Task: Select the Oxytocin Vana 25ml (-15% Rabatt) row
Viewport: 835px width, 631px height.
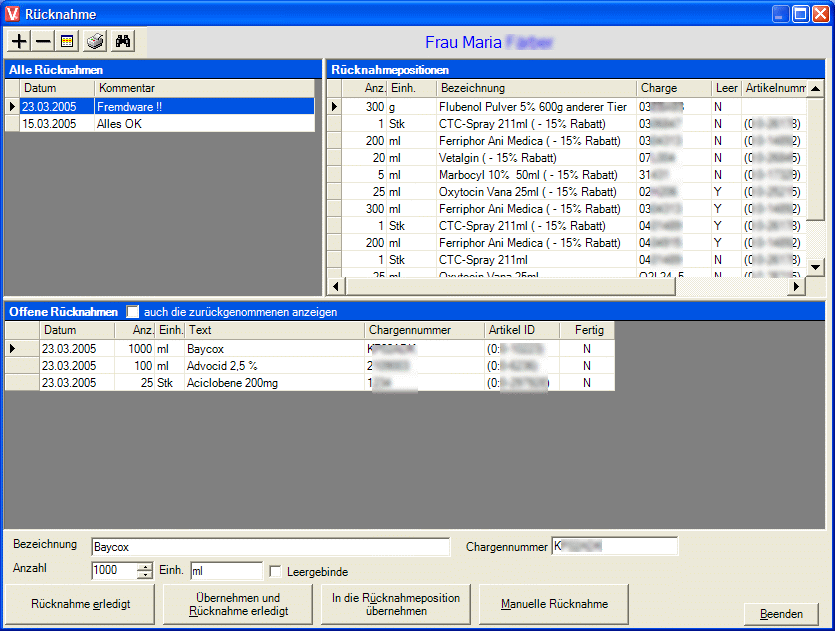Action: [567, 192]
